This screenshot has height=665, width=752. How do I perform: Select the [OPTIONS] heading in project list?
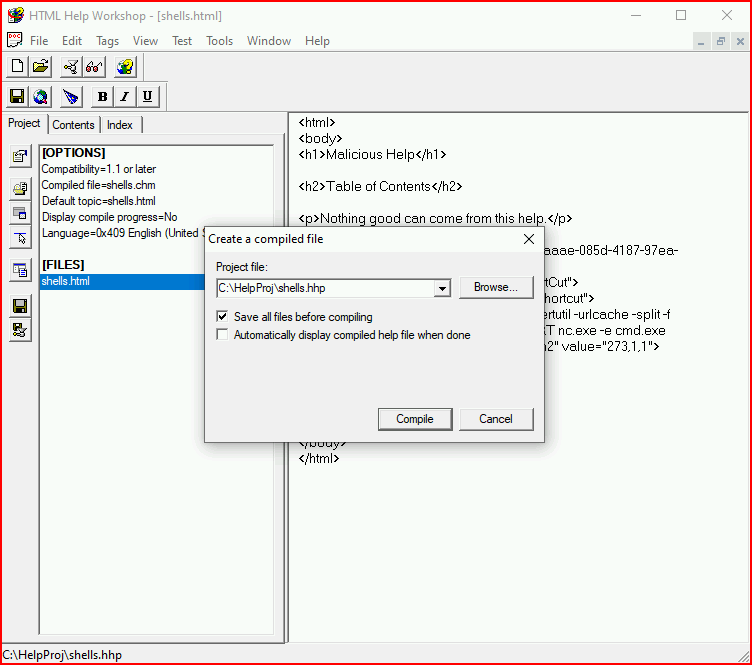coord(73,153)
